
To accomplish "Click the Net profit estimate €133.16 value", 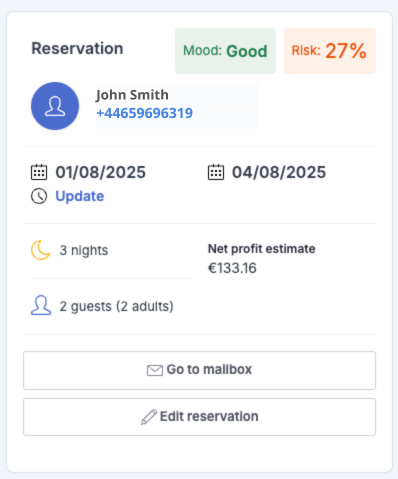I will pos(232,268).
